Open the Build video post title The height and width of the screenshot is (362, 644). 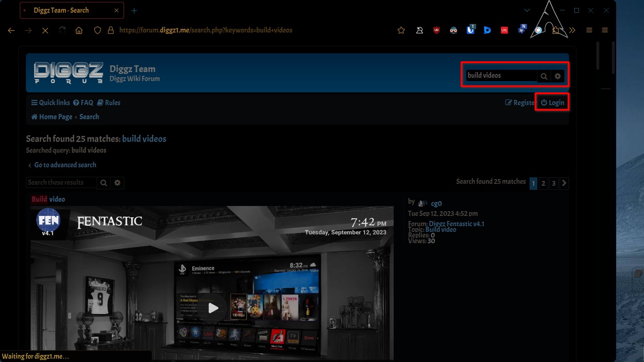tap(48, 199)
